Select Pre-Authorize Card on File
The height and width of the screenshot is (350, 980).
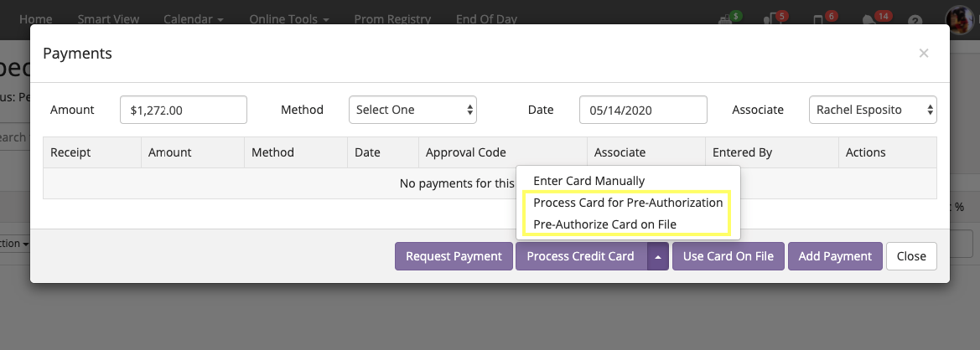(604, 224)
